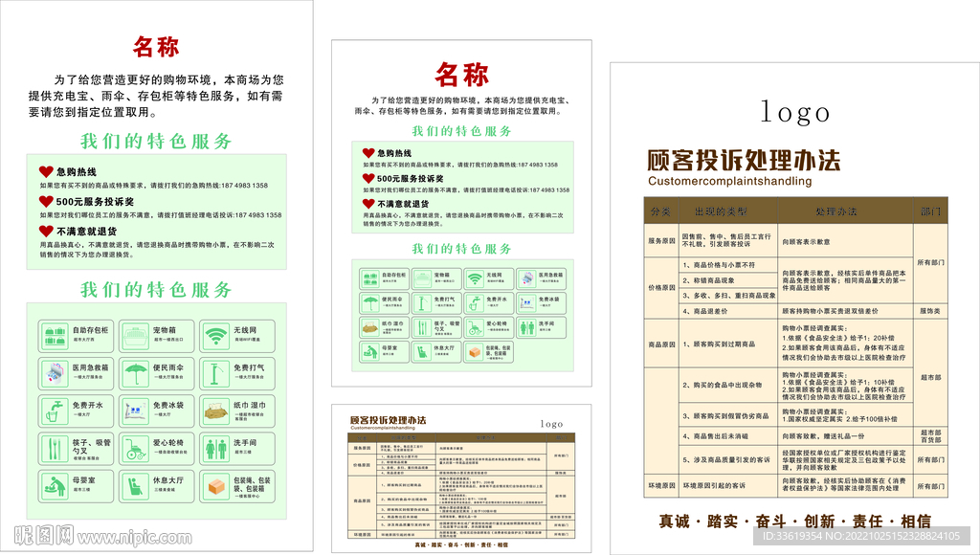Click the 价格原因 cell in the right table
980x555 pixels.
(661, 287)
